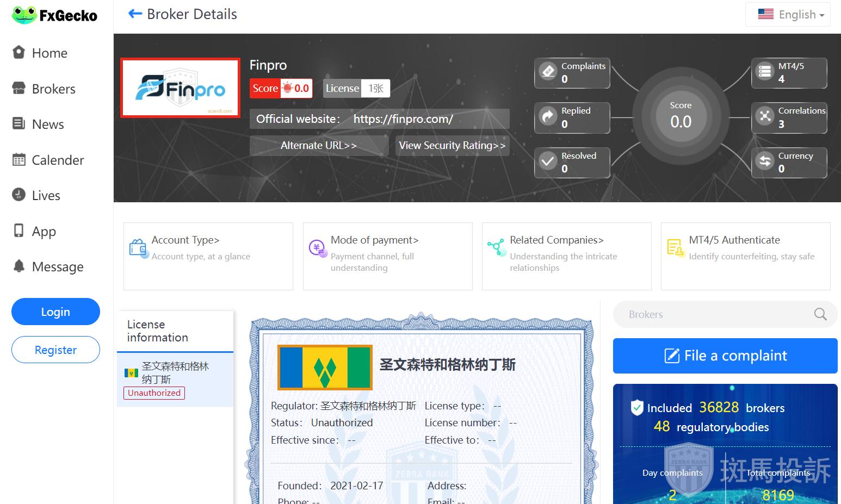
Task: Click the Resolved checkmark icon
Action: (x=548, y=161)
